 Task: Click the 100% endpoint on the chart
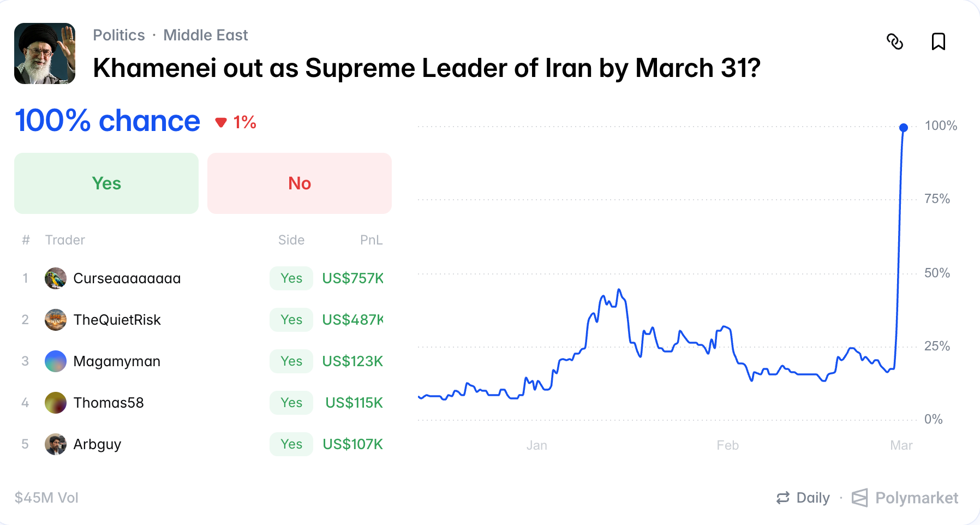[904, 128]
